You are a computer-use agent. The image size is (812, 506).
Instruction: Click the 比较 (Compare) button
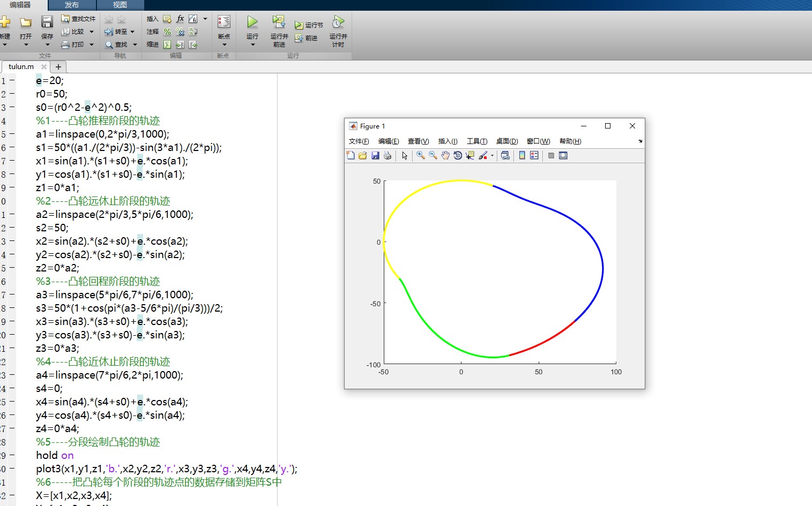tap(72, 32)
